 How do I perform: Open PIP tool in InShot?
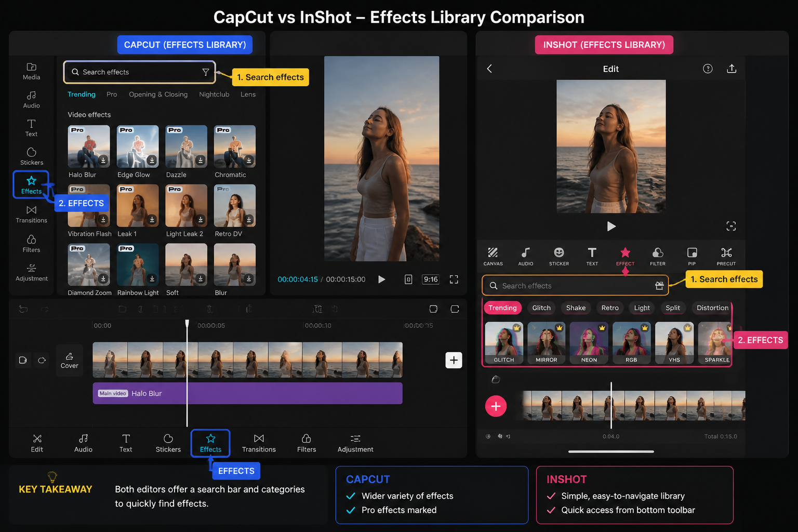tap(692, 257)
